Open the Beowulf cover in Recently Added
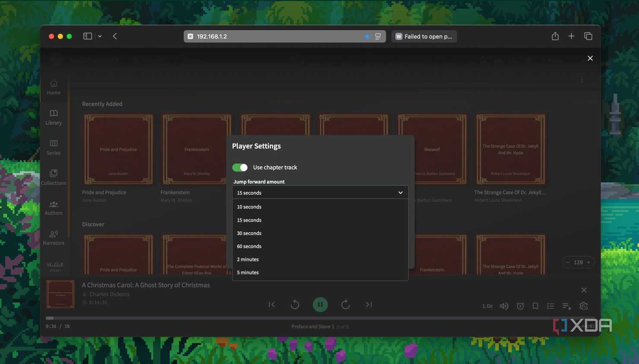 432,149
